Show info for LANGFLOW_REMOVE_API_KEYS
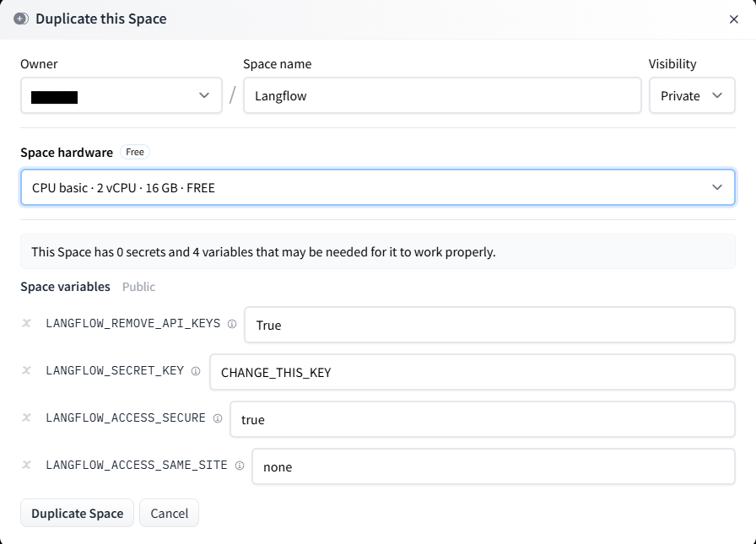 tap(232, 324)
